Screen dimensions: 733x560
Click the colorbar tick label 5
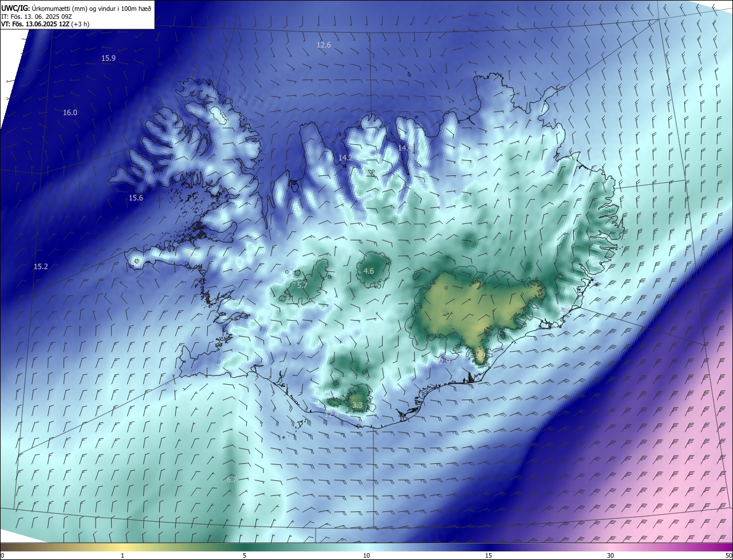coord(245,556)
